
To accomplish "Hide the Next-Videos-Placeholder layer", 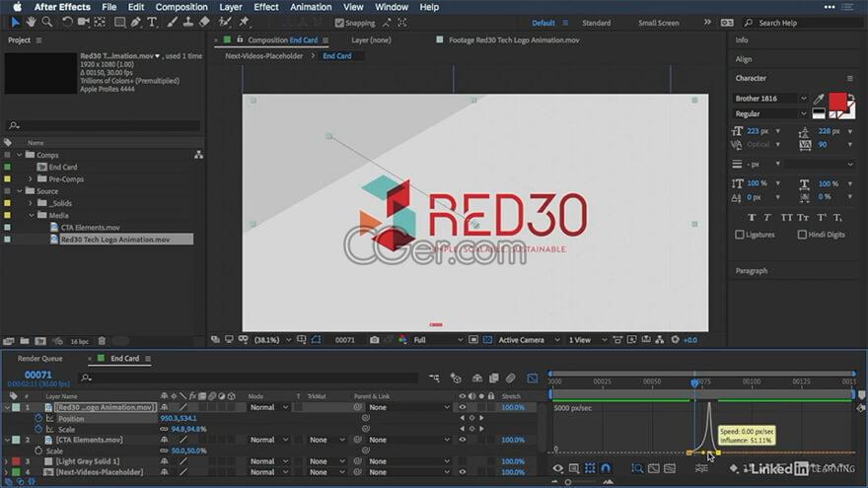I will (x=463, y=472).
